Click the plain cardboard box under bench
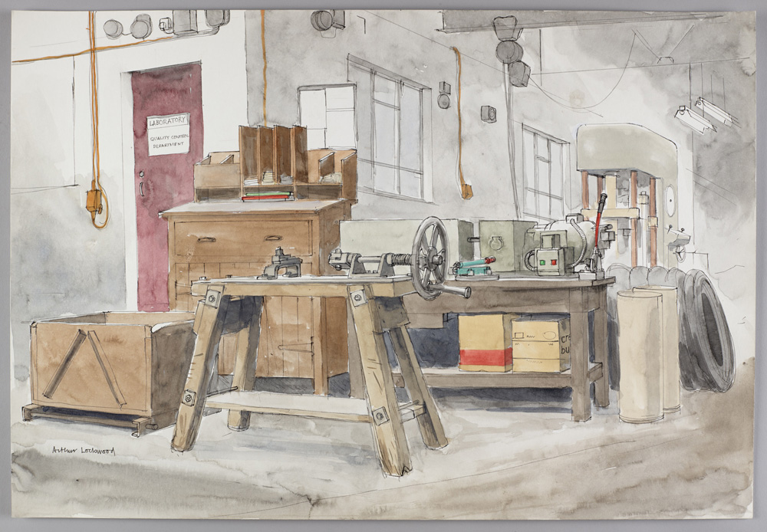The image size is (767, 532). pyautogui.click(x=539, y=343)
